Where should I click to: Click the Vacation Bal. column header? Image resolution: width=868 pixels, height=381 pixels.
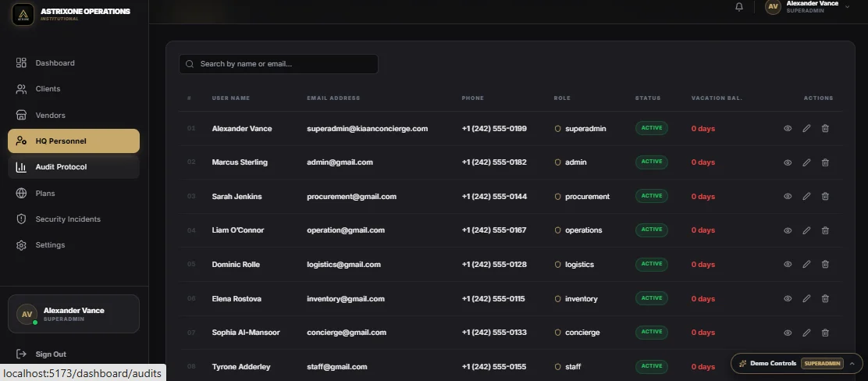pyautogui.click(x=717, y=98)
